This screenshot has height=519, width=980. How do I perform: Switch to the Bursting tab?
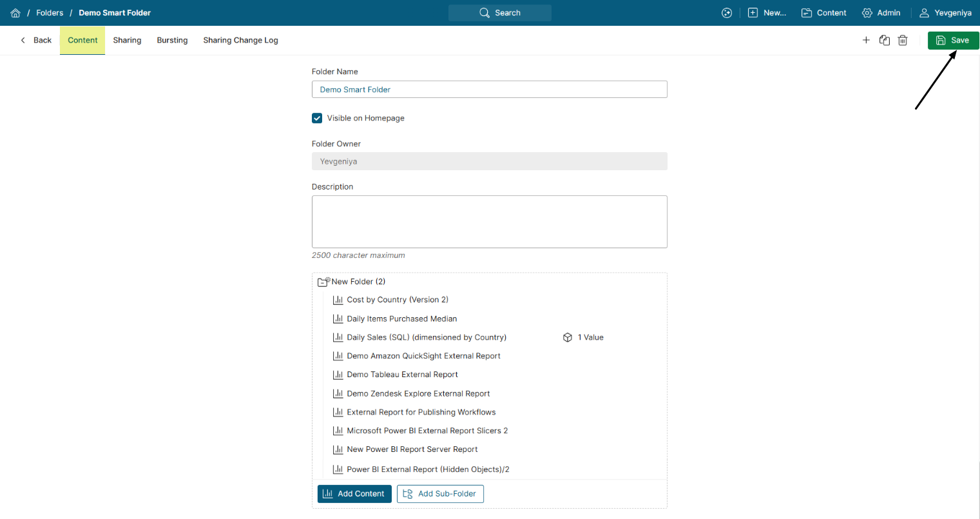pos(172,40)
